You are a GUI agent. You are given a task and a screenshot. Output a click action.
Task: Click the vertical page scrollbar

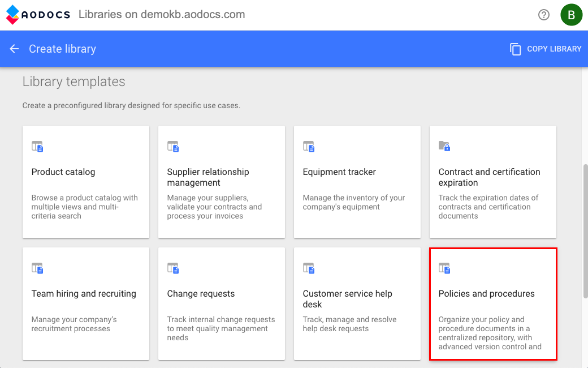click(x=585, y=231)
